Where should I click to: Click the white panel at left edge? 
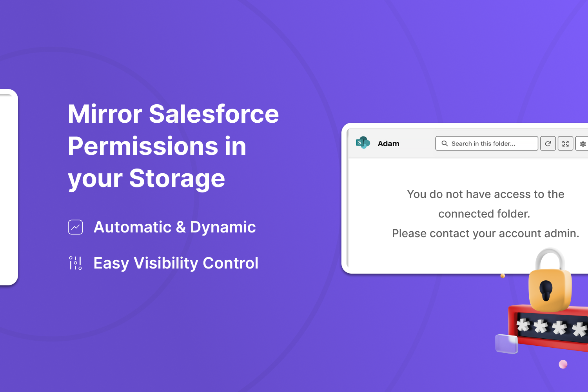(x=9, y=187)
